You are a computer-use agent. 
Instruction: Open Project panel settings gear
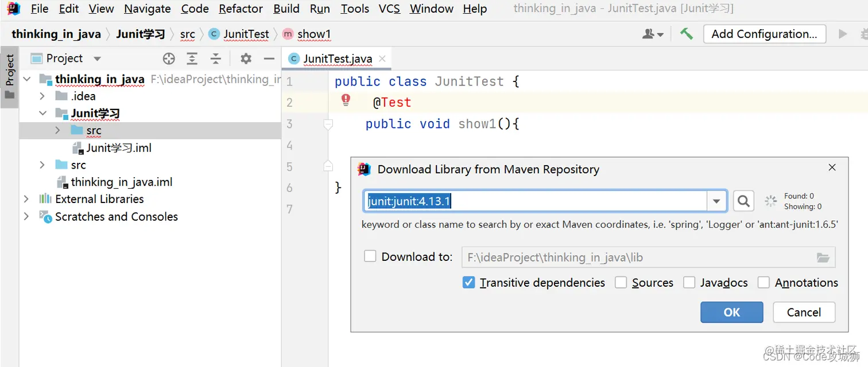[x=246, y=58]
